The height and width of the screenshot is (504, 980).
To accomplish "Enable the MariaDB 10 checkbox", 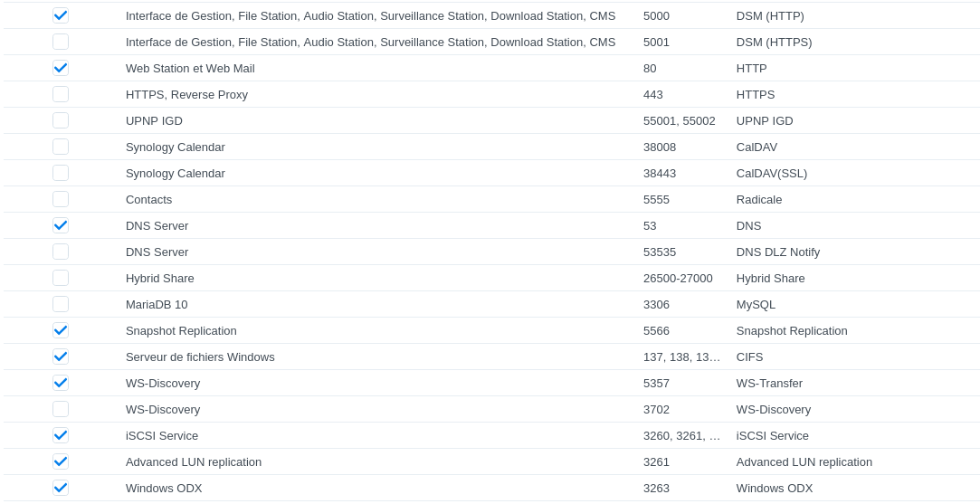I will (x=61, y=305).
